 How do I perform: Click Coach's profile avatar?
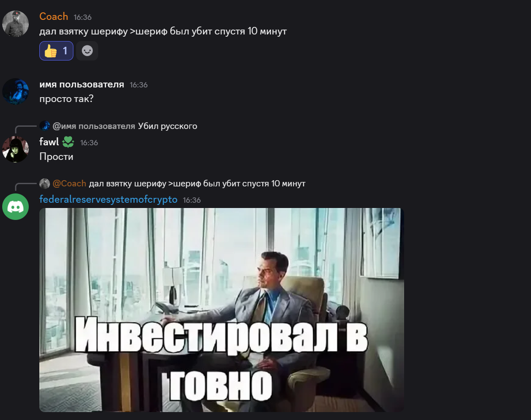click(15, 24)
